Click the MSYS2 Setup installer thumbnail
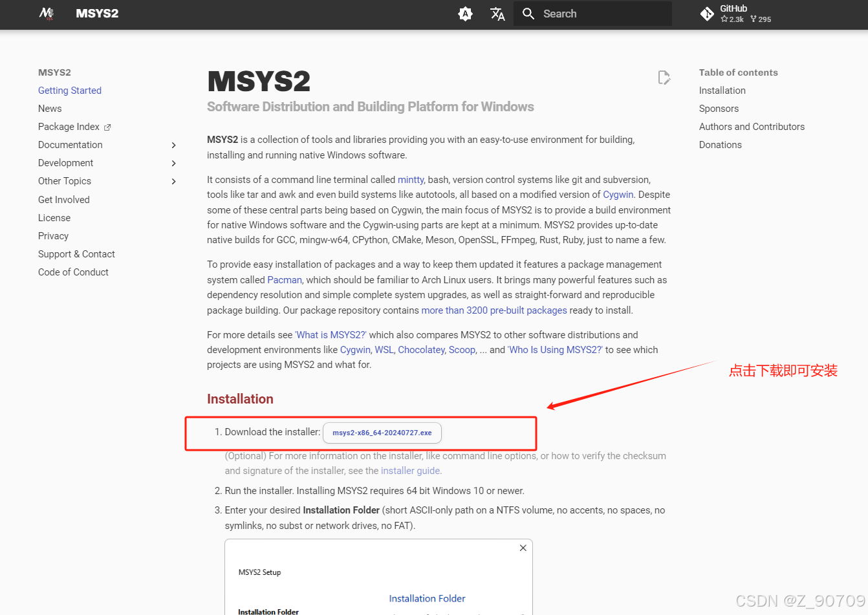Viewport: 868px width, 615px height. tap(378, 577)
